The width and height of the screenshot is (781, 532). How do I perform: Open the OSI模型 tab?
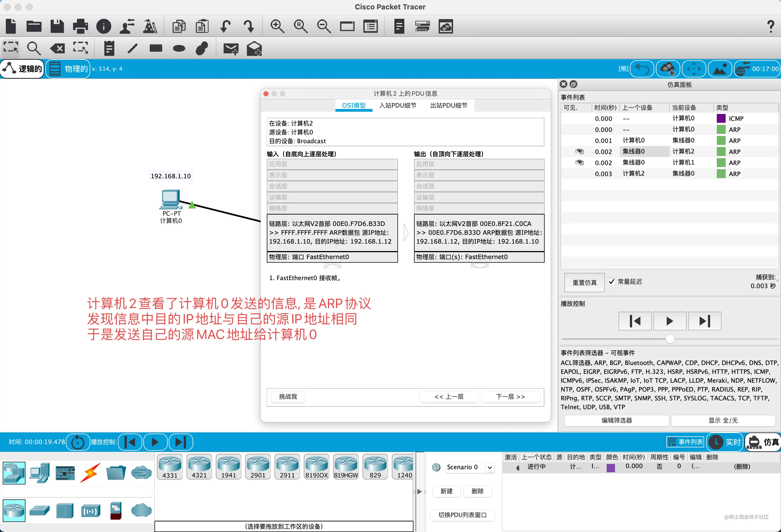click(353, 105)
